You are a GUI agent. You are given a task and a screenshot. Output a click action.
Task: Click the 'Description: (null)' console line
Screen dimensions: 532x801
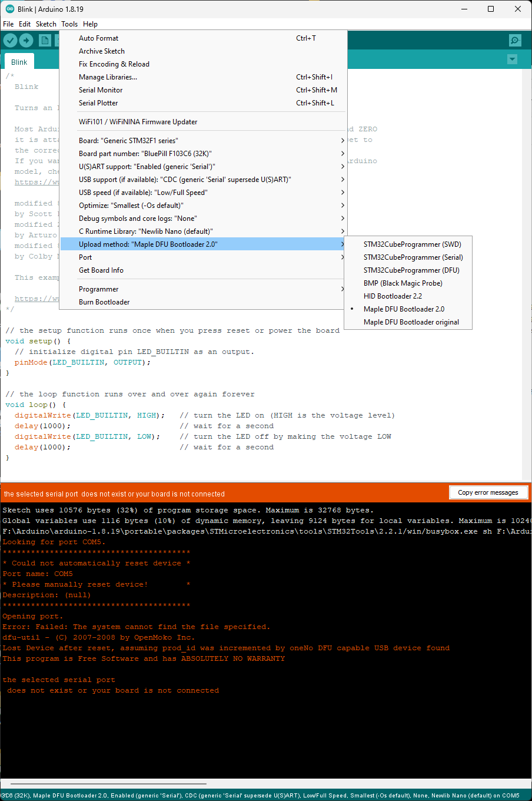(x=46, y=595)
